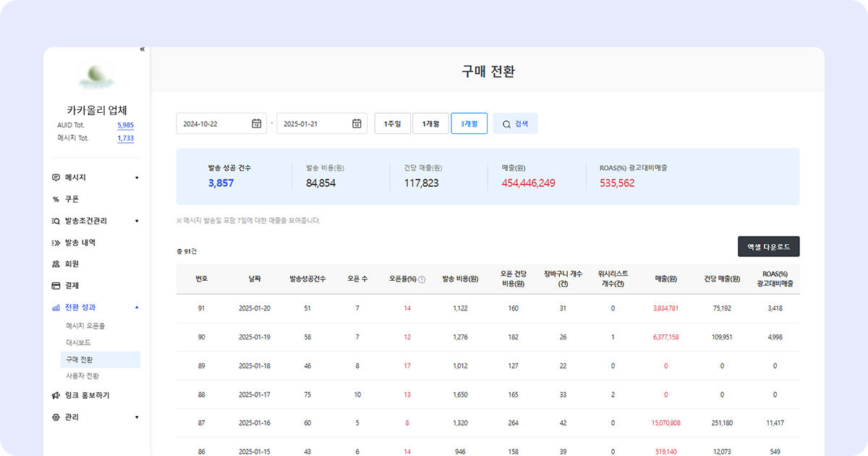
Task: Select the 1주일 period button
Action: click(393, 124)
